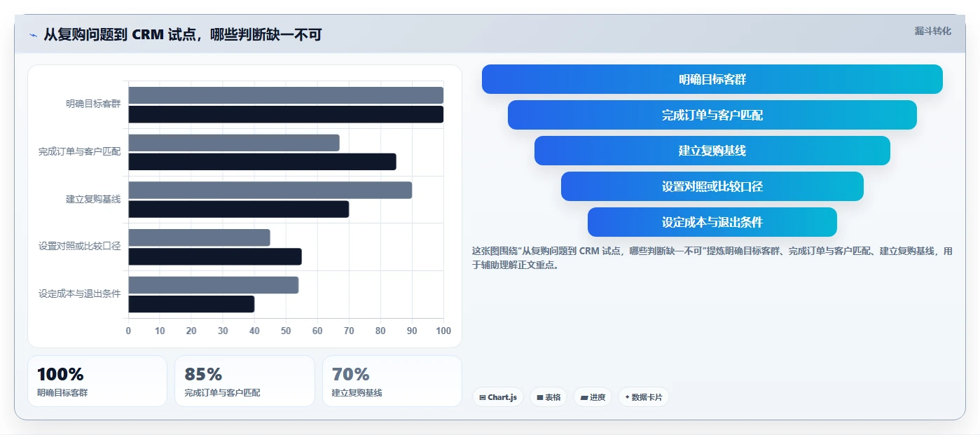Click the dark bar for 设置对照或比较口径

tap(215, 256)
